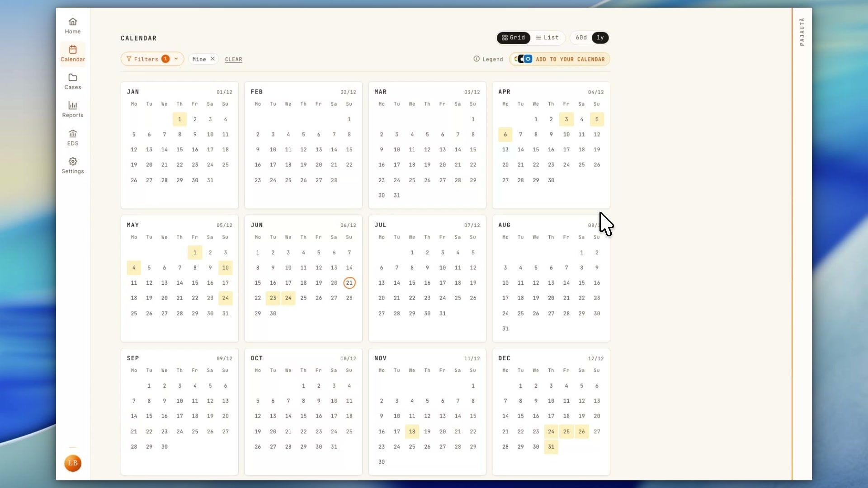The width and height of the screenshot is (868, 488).
Task: Open the Pajautā side panel tab
Action: pyautogui.click(x=802, y=32)
